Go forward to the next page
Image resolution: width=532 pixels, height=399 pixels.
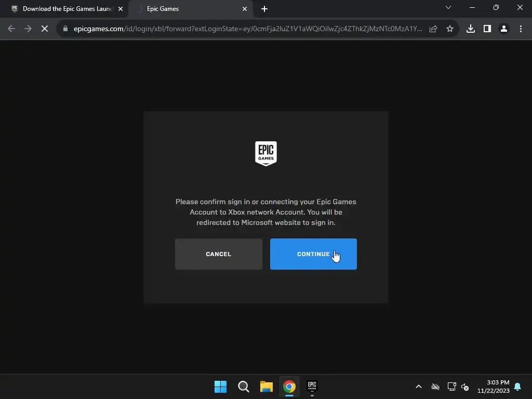coord(28,29)
